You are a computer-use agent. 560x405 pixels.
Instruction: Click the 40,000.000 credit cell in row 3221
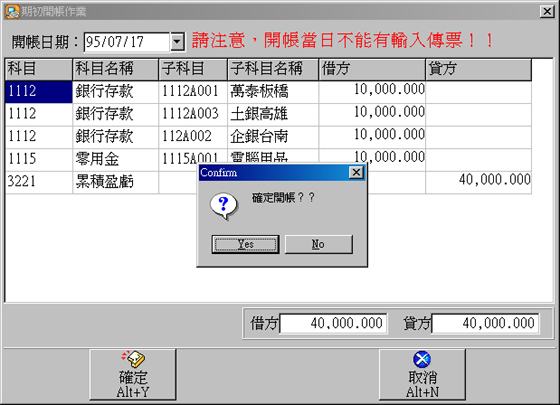click(478, 182)
